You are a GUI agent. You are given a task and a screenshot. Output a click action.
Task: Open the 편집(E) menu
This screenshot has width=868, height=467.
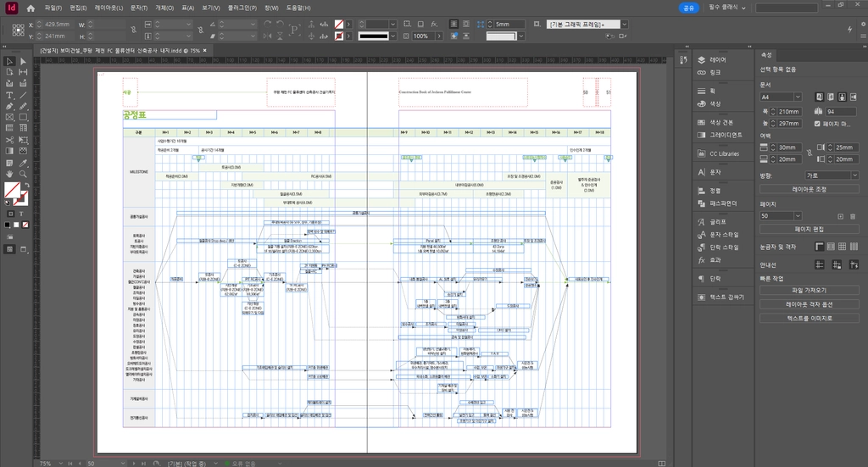coord(79,8)
